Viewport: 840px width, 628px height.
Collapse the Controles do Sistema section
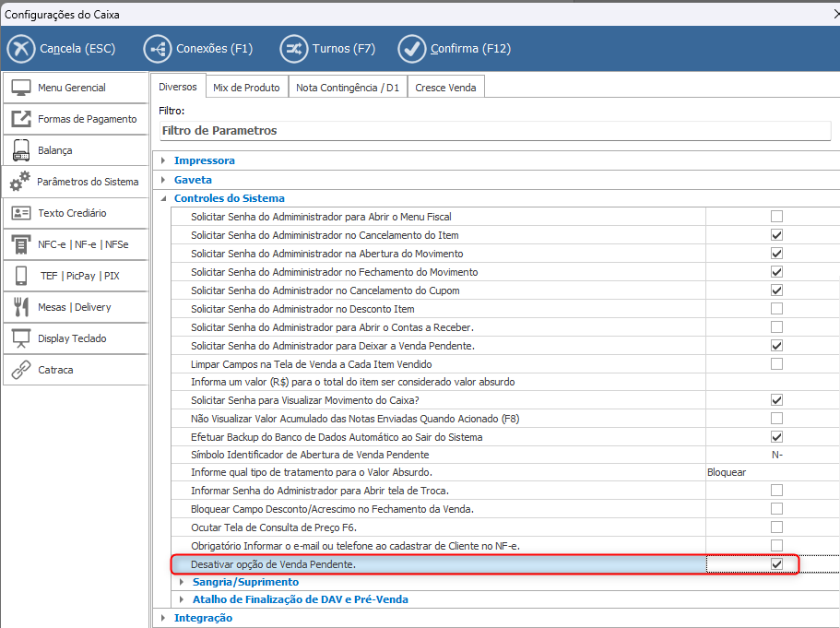[163, 198]
